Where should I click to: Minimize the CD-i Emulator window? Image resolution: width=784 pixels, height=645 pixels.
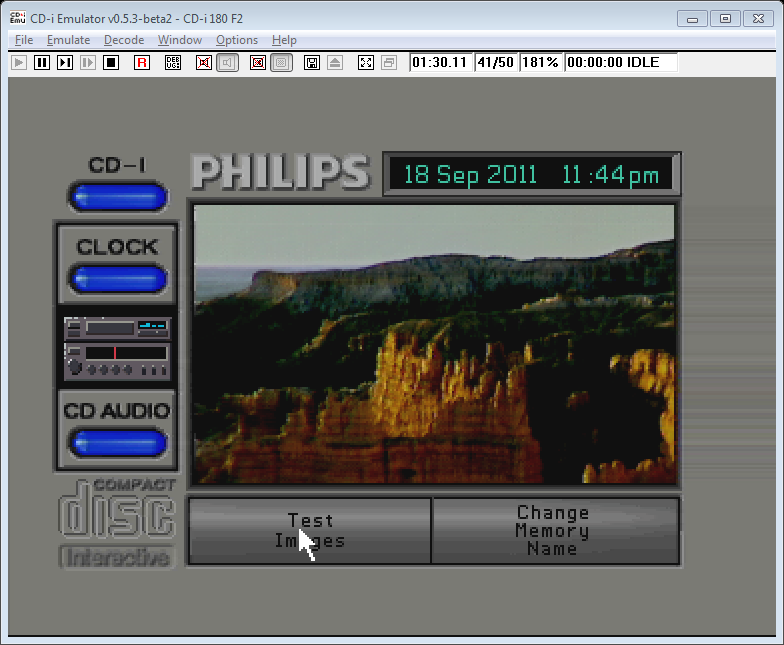tap(692, 19)
